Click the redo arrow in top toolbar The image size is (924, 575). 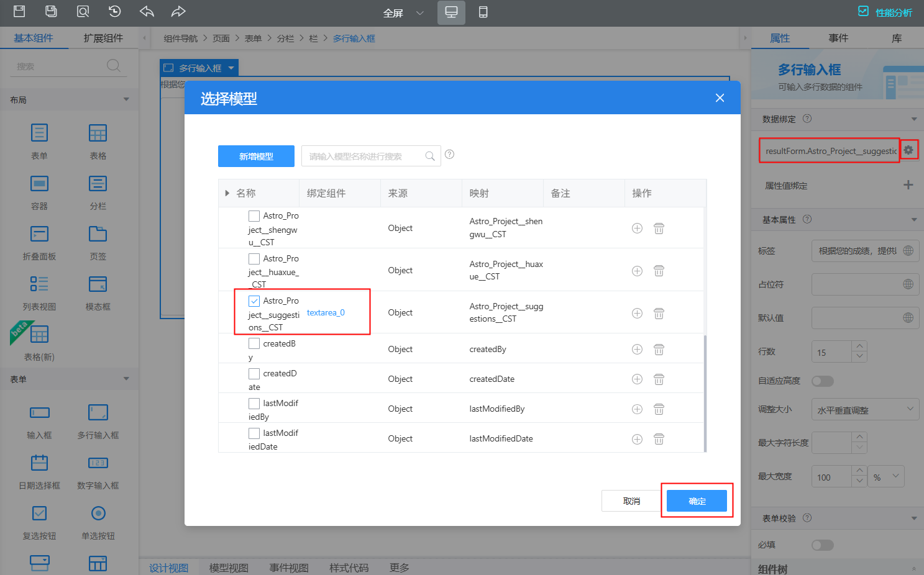tap(178, 12)
